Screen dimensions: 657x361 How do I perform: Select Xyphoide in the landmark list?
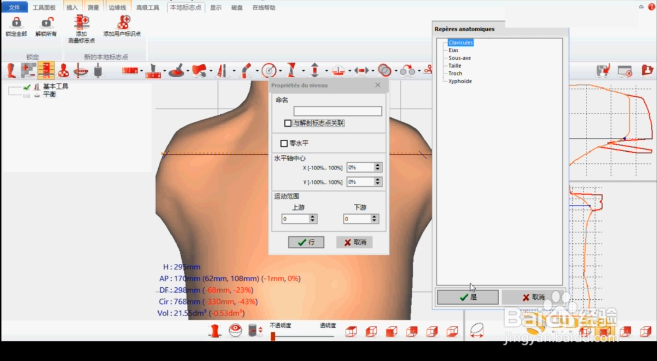pyautogui.click(x=460, y=81)
